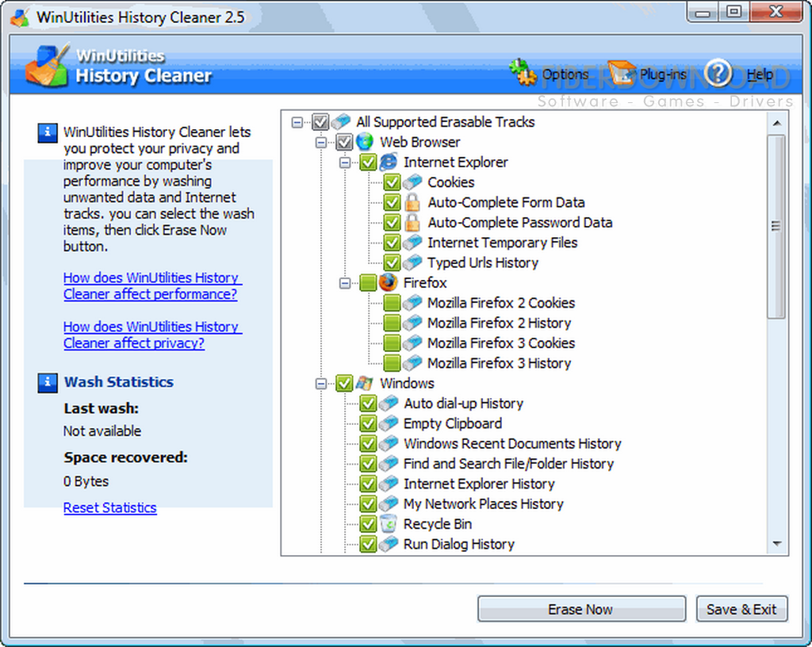Click the Recycle Bin icon
This screenshot has height=647, width=812.
tap(389, 524)
